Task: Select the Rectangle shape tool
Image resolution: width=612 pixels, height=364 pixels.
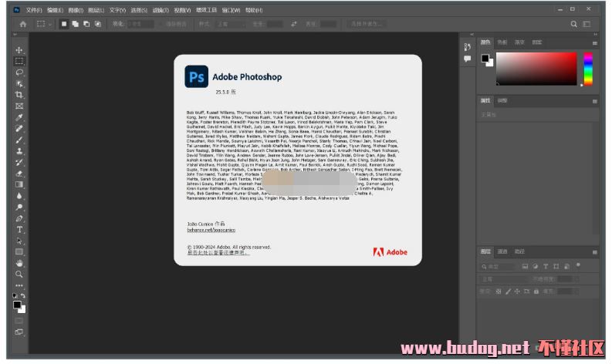Action: pos(19,252)
